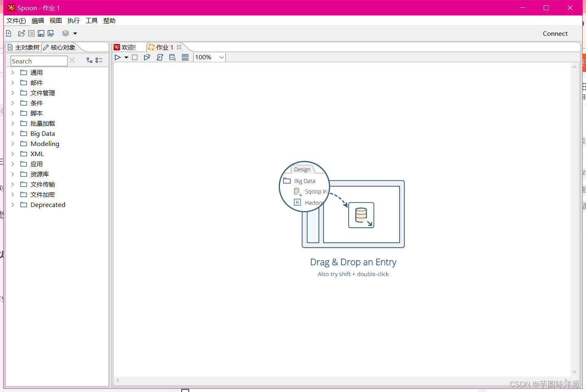Open the 工具 menu
Screen dimensions: 586x392
(92, 21)
